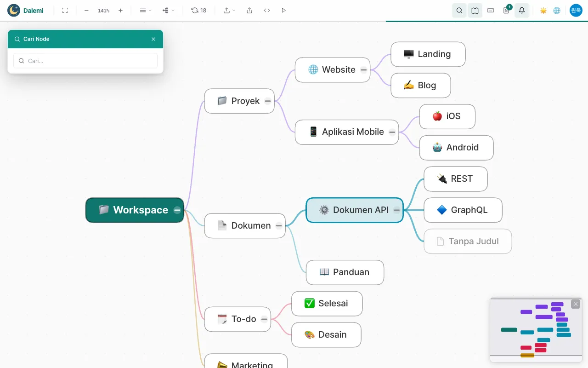The width and height of the screenshot is (588, 368).
Task: Collapse the Dokumen node children
Action: [x=279, y=225]
